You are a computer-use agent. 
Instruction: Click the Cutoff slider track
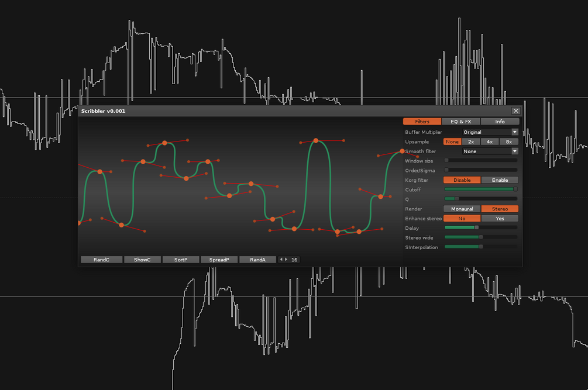click(x=481, y=189)
